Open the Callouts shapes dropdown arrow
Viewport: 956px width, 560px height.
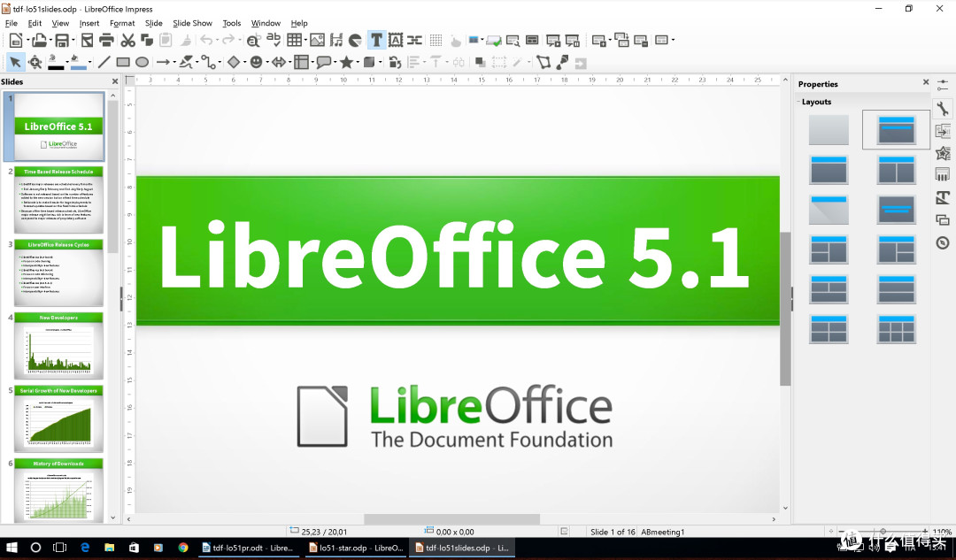click(x=336, y=62)
